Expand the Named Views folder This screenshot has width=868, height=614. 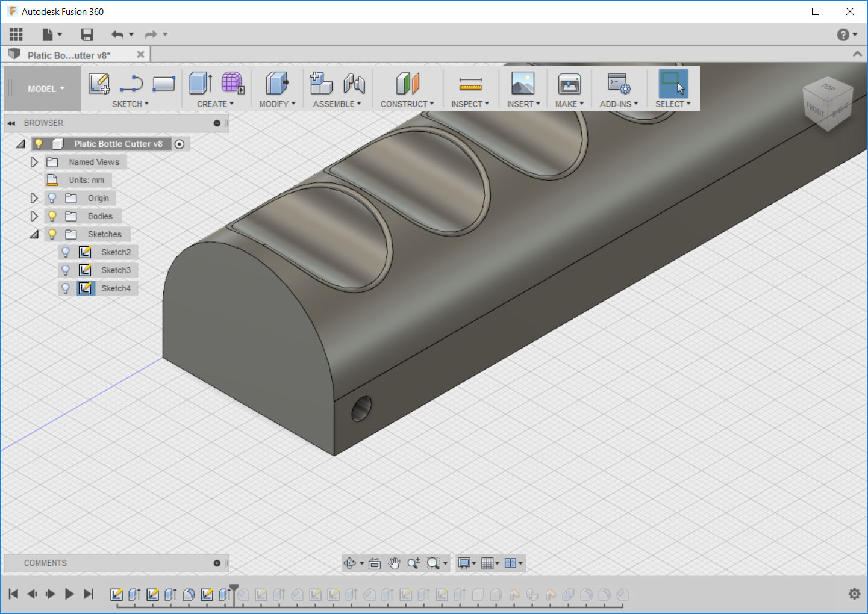click(x=34, y=161)
